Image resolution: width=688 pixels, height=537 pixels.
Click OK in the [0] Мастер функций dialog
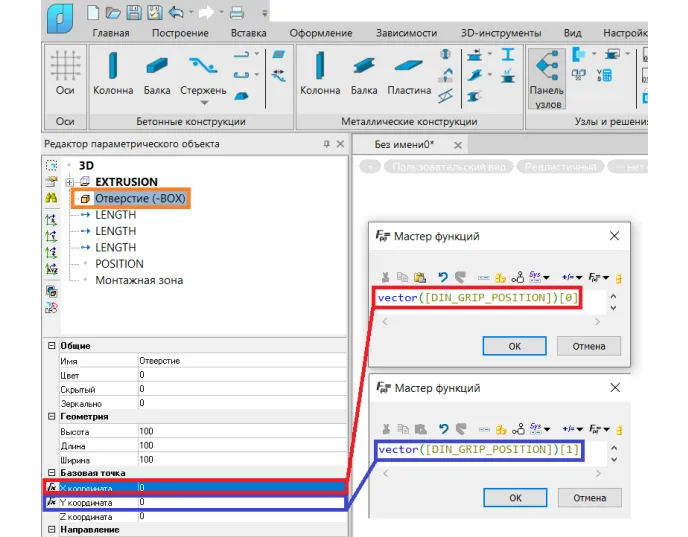(x=514, y=346)
